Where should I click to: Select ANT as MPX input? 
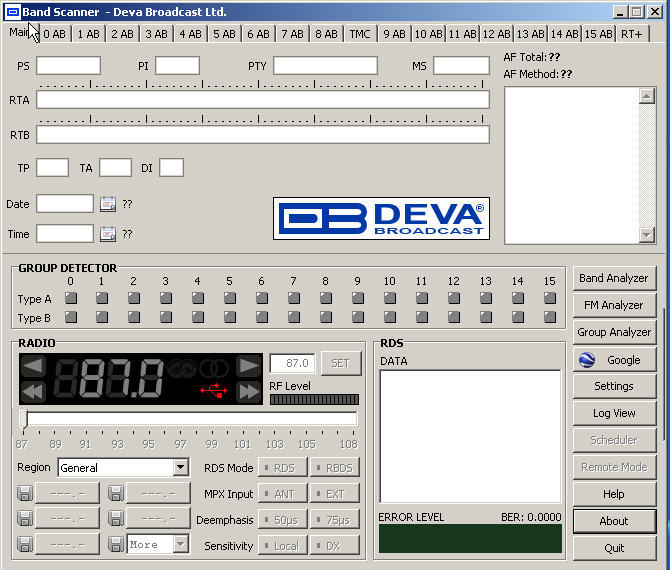pyautogui.click(x=282, y=494)
